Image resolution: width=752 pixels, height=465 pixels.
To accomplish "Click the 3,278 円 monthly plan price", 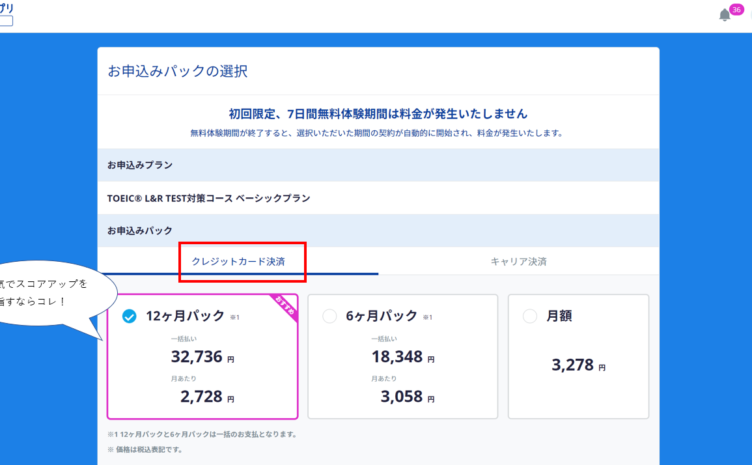I will [x=578, y=365].
